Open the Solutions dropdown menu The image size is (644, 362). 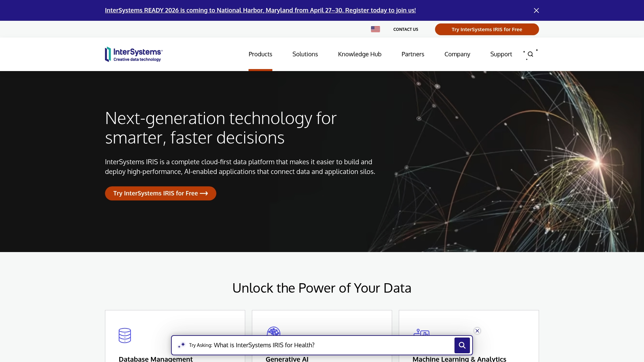pos(305,54)
